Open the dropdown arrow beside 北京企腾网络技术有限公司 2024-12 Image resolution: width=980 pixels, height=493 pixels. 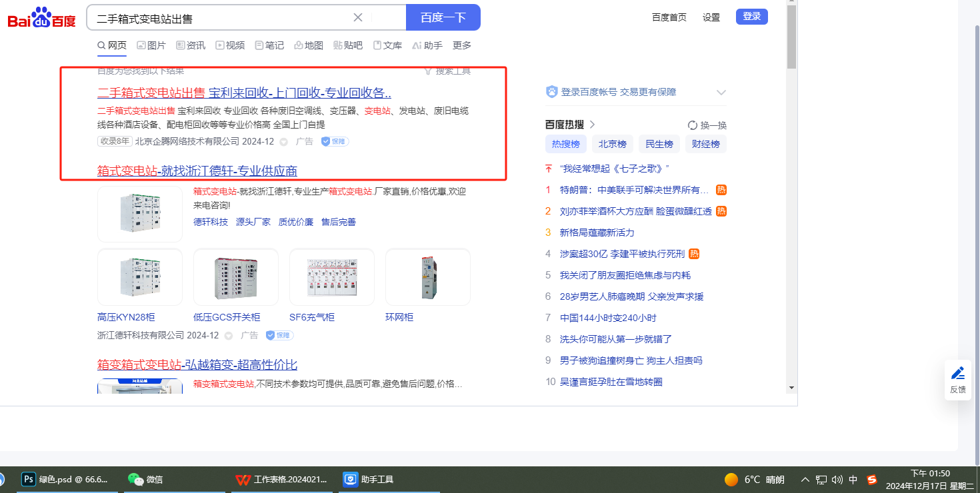[x=283, y=142]
